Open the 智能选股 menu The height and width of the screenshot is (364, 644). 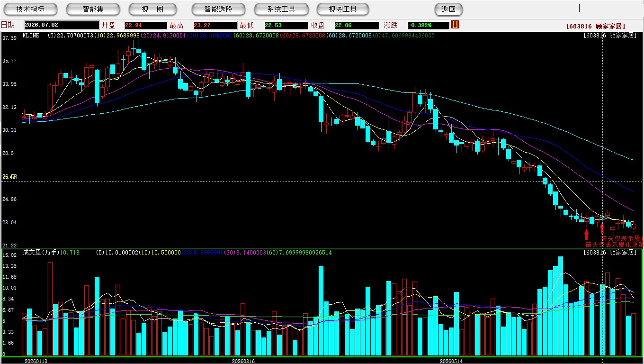coord(218,9)
